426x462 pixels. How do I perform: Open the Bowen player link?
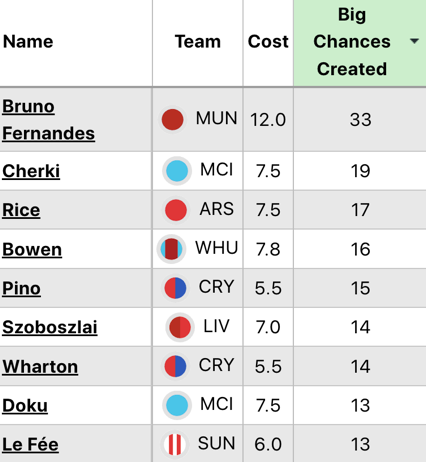coord(32,249)
